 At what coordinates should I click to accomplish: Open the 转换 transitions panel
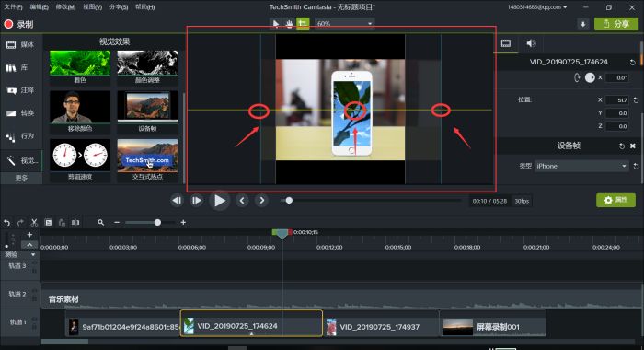(x=20, y=113)
